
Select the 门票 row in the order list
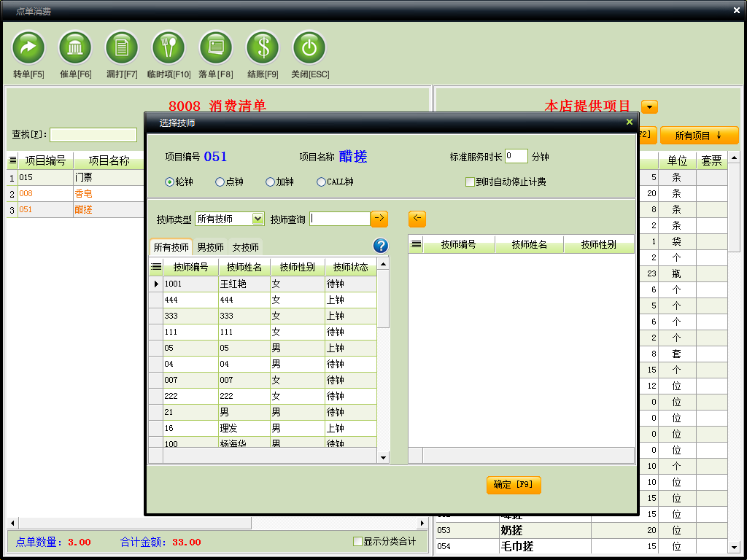point(75,178)
